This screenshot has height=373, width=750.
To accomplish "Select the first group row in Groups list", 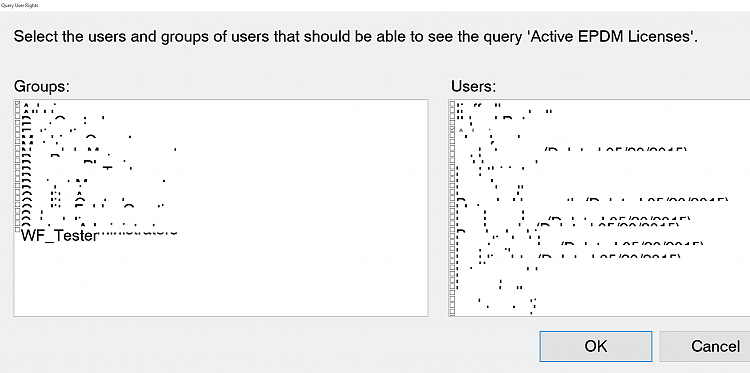I will tap(39, 104).
